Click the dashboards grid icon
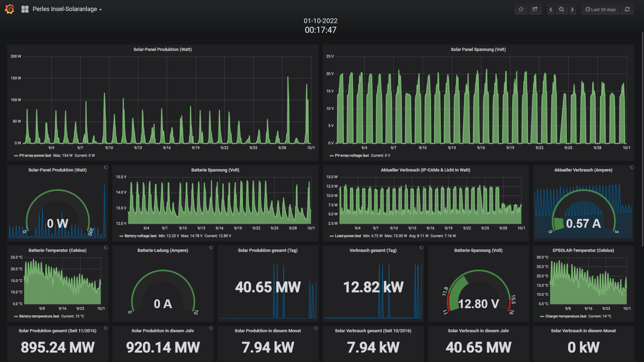Viewport: 644px width, 362px height. [x=25, y=9]
